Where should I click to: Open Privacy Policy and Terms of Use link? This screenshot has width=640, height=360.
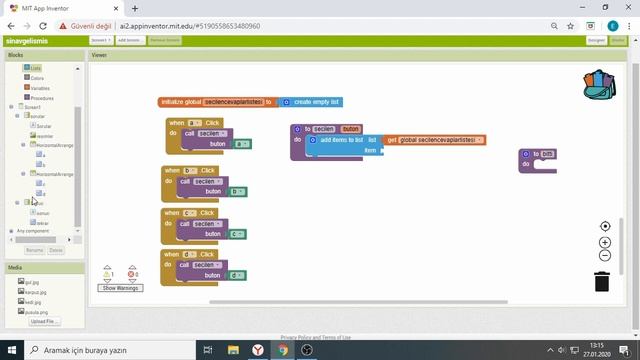click(316, 338)
